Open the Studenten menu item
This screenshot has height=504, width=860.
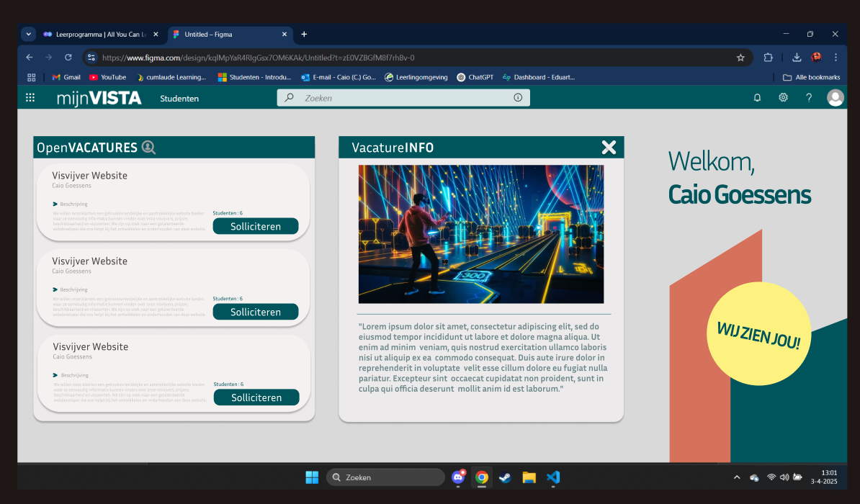pos(179,99)
